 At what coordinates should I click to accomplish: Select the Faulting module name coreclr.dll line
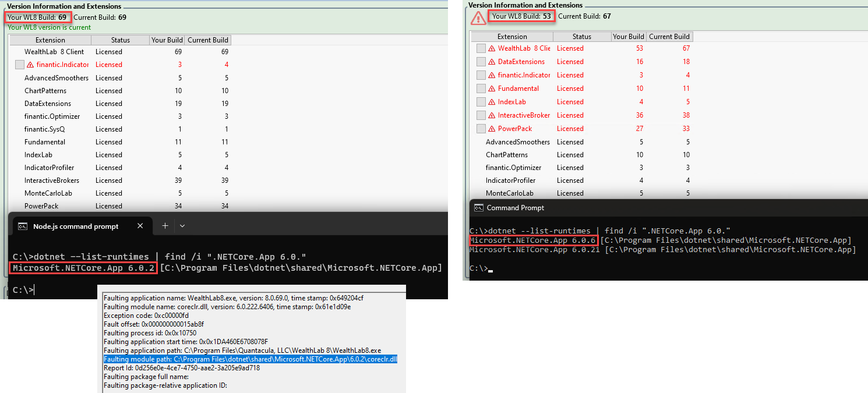(x=227, y=307)
